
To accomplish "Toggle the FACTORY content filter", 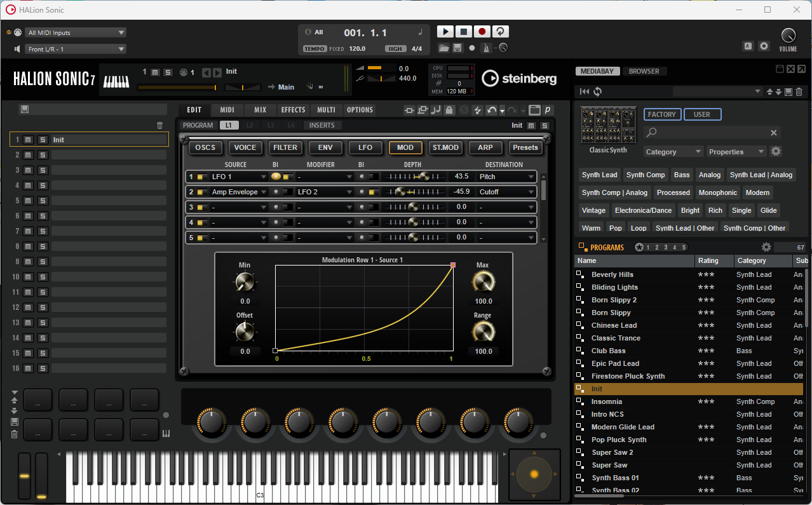I will 662,114.
